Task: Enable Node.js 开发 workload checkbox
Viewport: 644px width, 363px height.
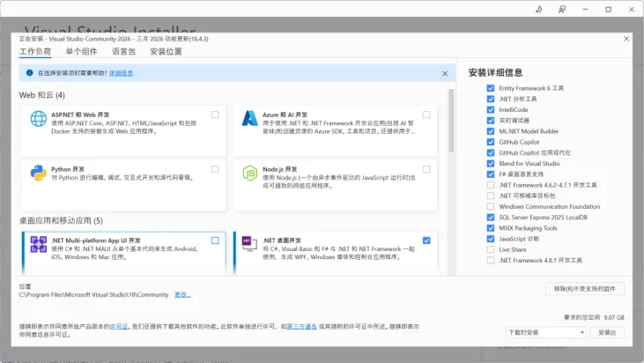Action: [x=426, y=169]
